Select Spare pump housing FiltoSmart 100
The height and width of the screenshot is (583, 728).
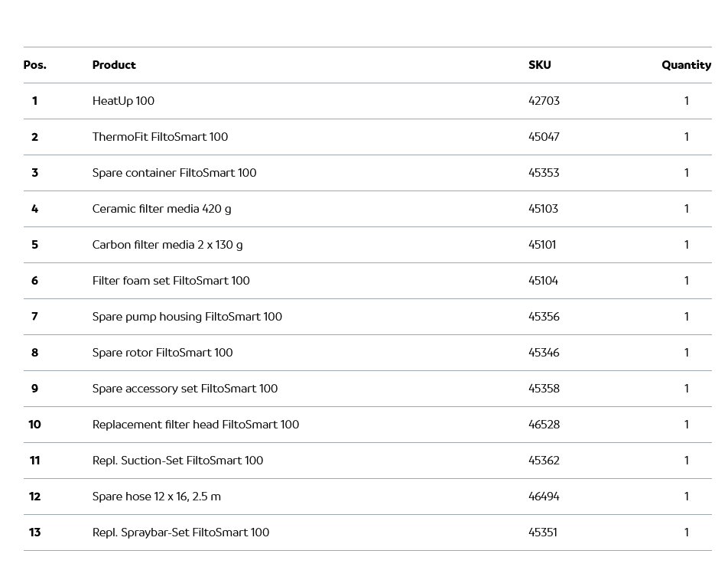(x=187, y=317)
